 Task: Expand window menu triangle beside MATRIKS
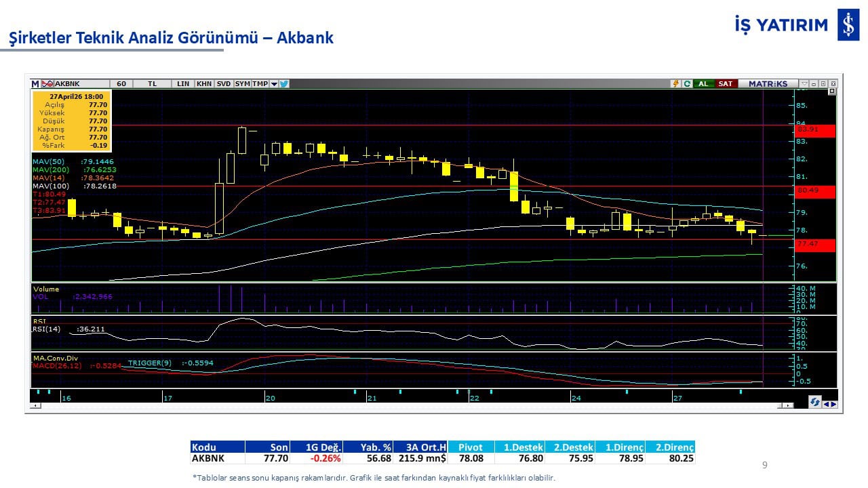(x=804, y=84)
